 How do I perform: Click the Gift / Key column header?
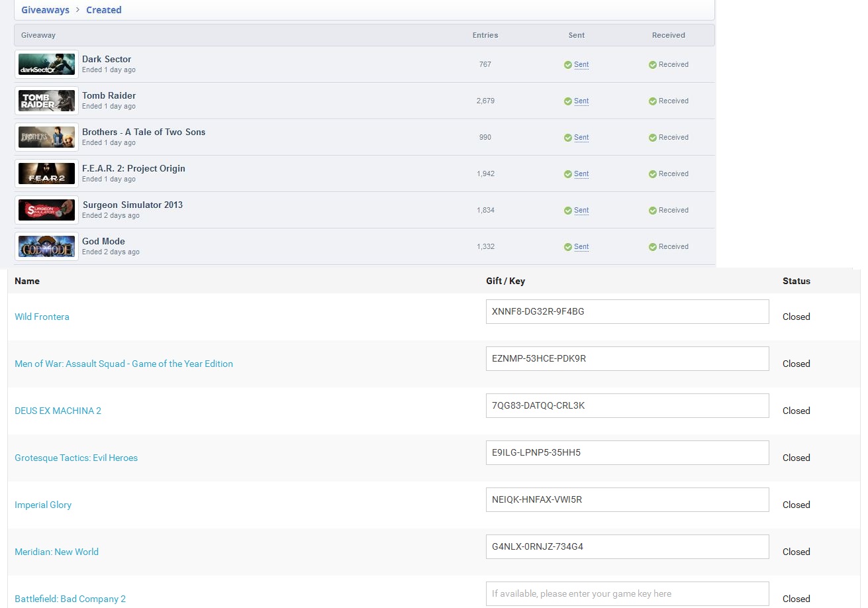click(505, 281)
